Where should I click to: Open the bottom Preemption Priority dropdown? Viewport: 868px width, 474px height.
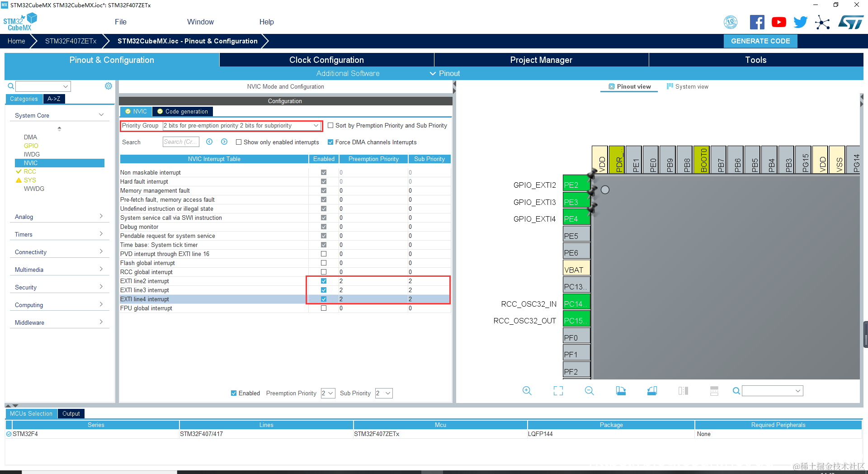[x=328, y=393]
